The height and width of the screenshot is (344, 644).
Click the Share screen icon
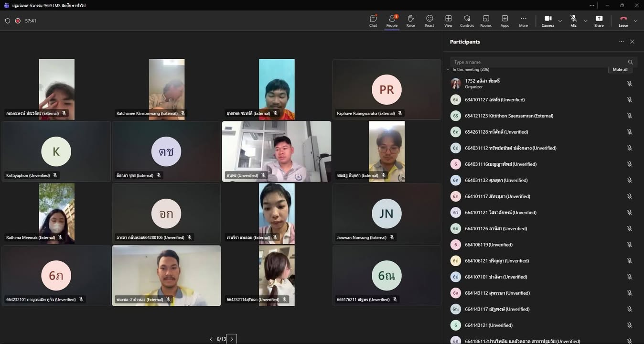click(599, 21)
